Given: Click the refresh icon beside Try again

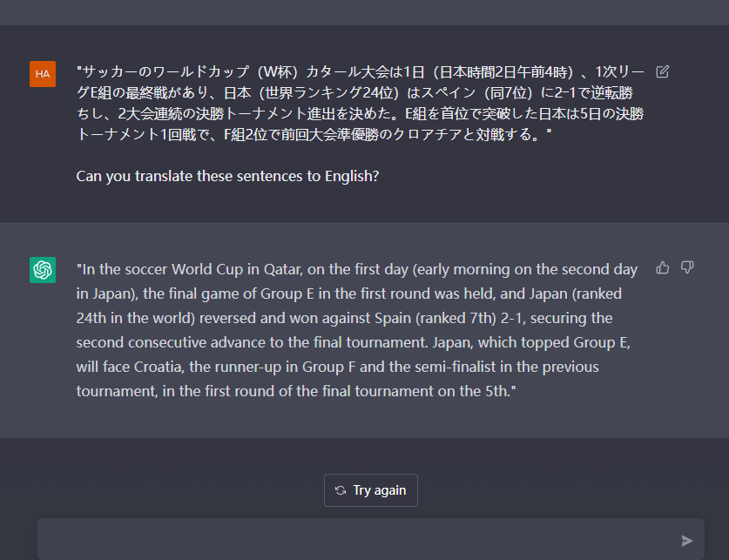Looking at the screenshot, I should (x=341, y=490).
